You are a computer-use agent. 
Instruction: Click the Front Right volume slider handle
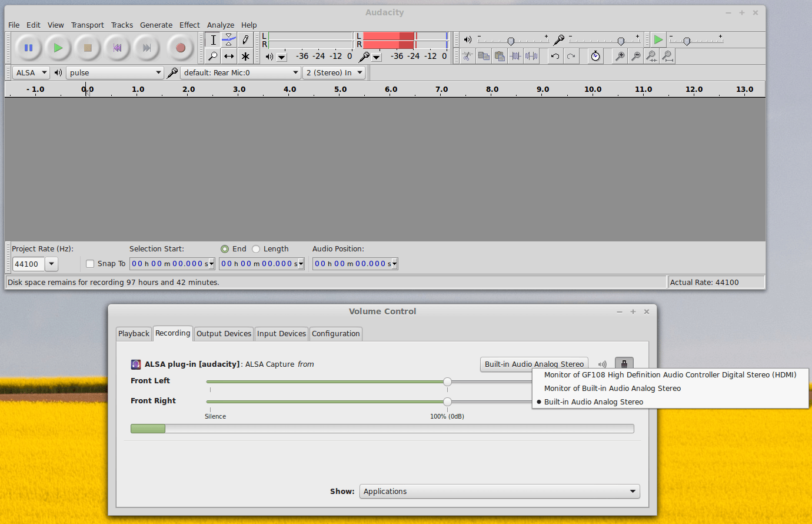click(447, 402)
